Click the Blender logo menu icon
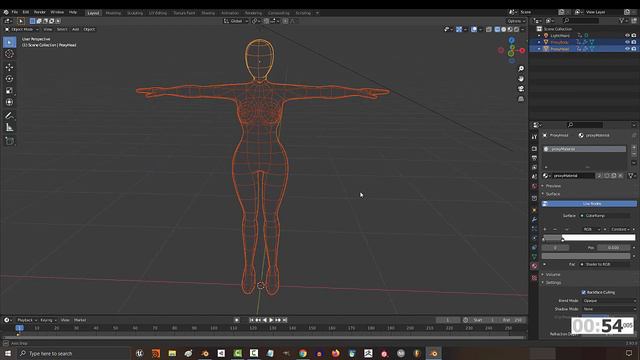 pos(5,13)
